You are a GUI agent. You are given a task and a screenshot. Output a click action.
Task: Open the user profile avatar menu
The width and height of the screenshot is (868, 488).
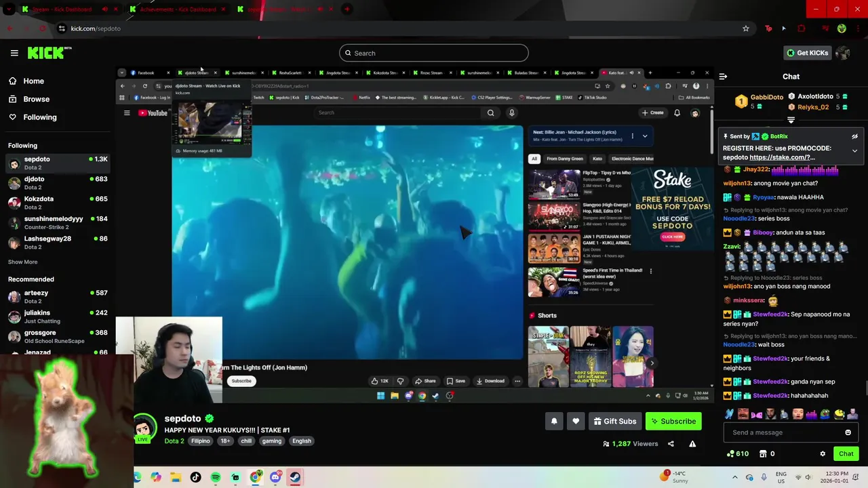(843, 53)
